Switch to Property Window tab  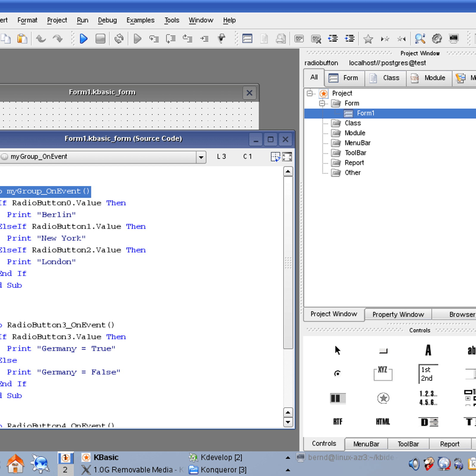[x=398, y=314]
